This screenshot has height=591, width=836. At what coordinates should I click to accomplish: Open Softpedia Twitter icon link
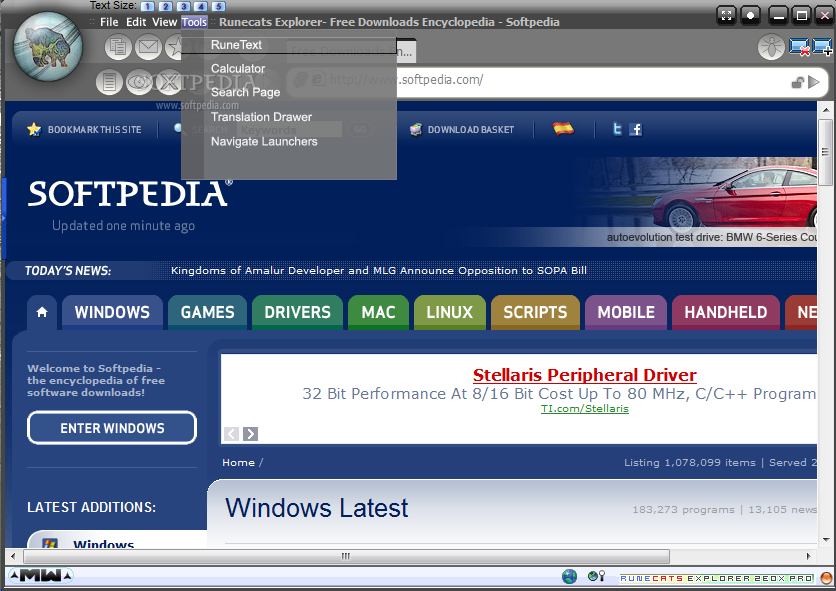(617, 129)
